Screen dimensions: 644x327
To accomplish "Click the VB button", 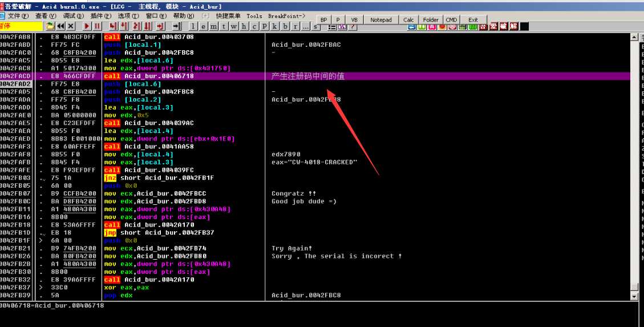I will (x=354, y=20).
